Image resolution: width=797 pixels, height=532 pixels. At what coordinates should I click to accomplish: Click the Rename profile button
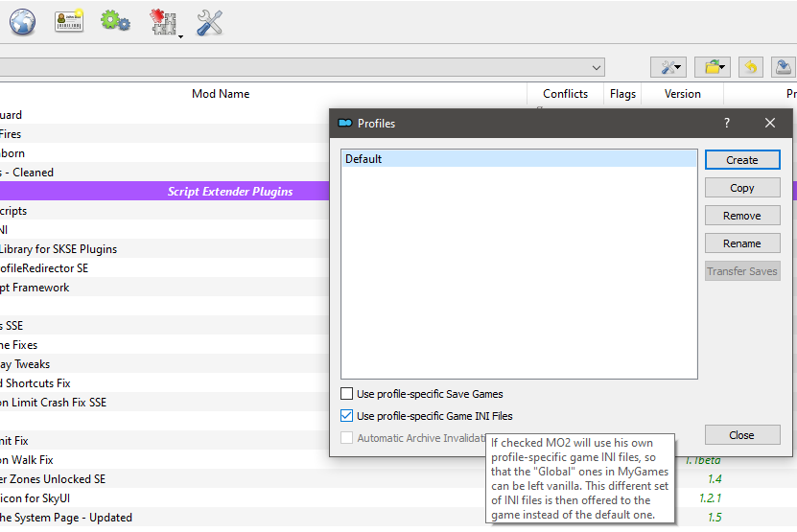[x=742, y=243]
